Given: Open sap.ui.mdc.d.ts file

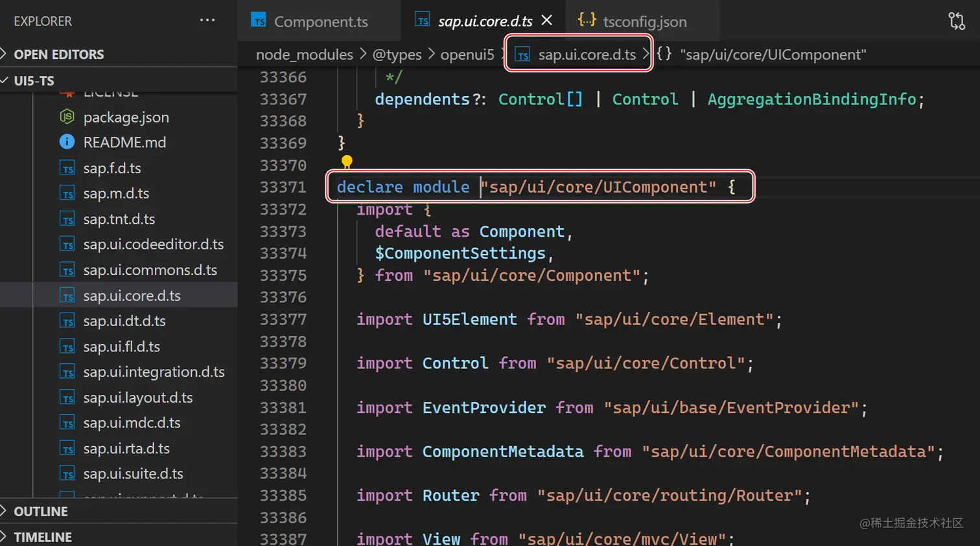Looking at the screenshot, I should click(x=119, y=423).
